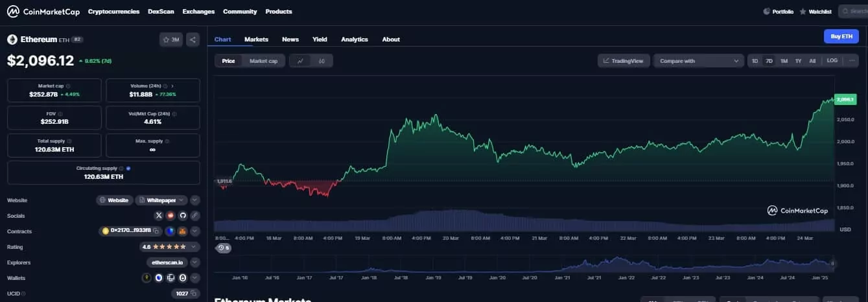
Task: Show Market cap info tooltip icon
Action: [x=69, y=86]
